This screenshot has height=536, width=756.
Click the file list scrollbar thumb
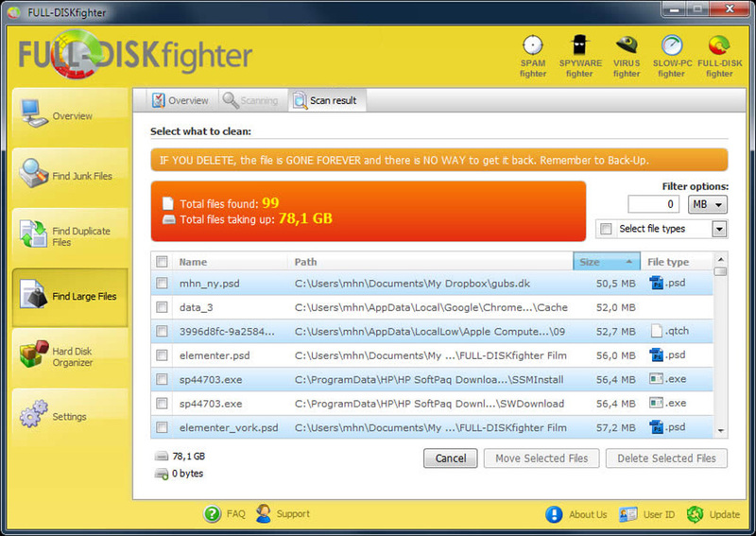click(720, 271)
